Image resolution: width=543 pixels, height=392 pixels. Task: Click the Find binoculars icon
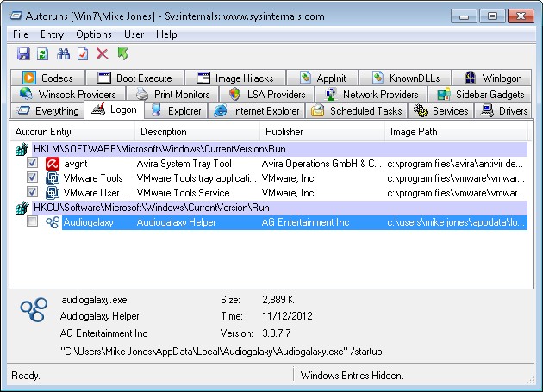tap(63, 54)
